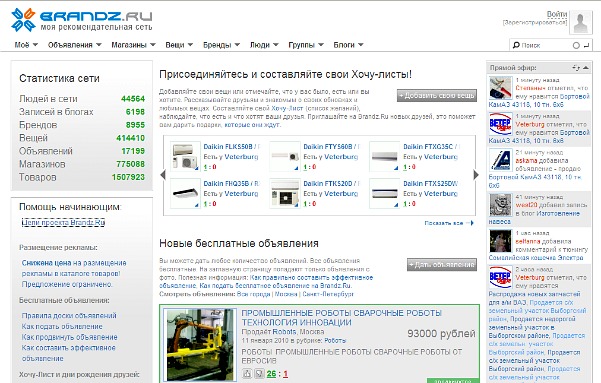Expand the Магазины dropdown menu

(133, 45)
